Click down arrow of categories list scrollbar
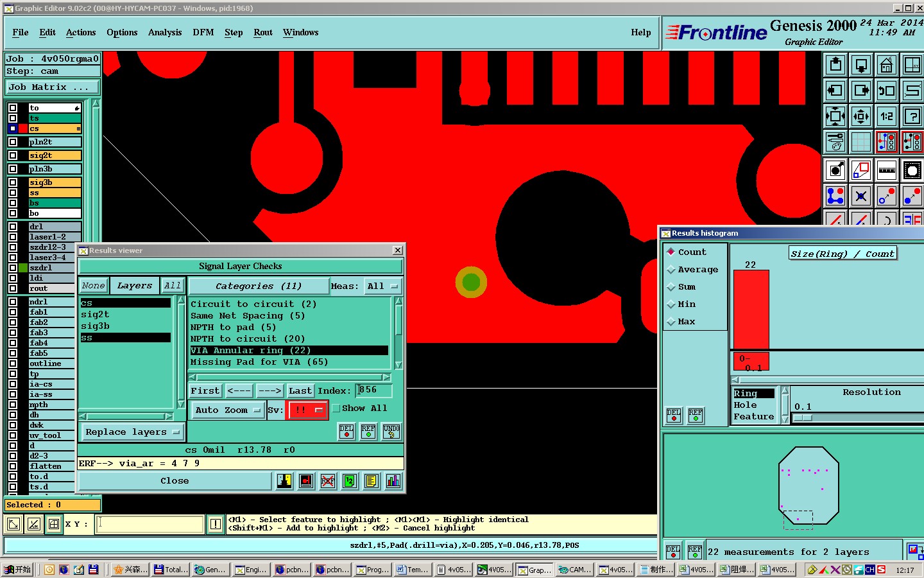Image resolution: width=924 pixels, height=578 pixels. [x=398, y=365]
